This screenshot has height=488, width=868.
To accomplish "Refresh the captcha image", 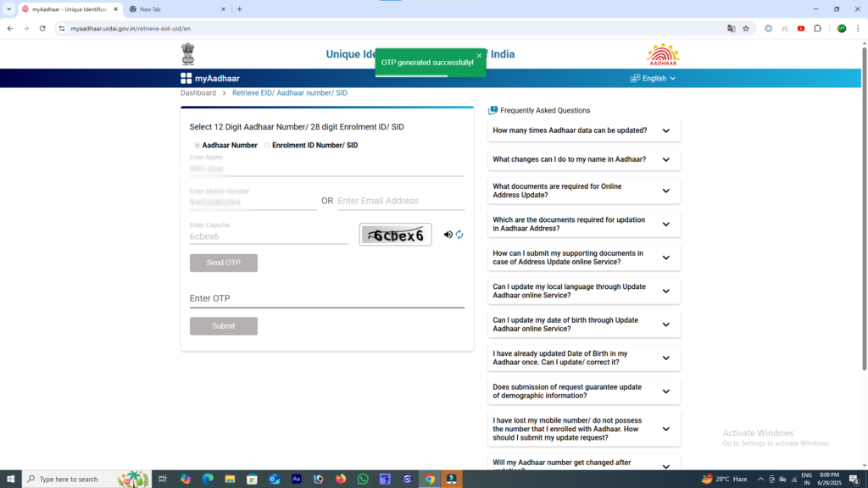I will coord(459,235).
